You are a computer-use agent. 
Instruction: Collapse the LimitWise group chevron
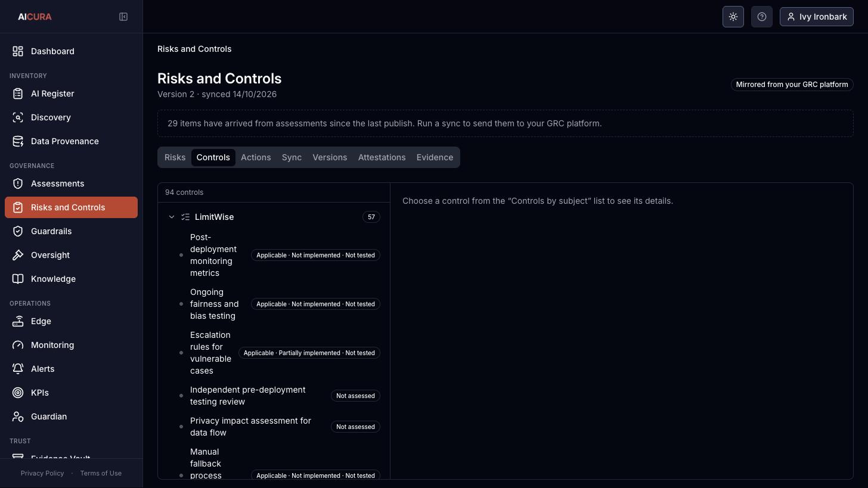(x=172, y=217)
